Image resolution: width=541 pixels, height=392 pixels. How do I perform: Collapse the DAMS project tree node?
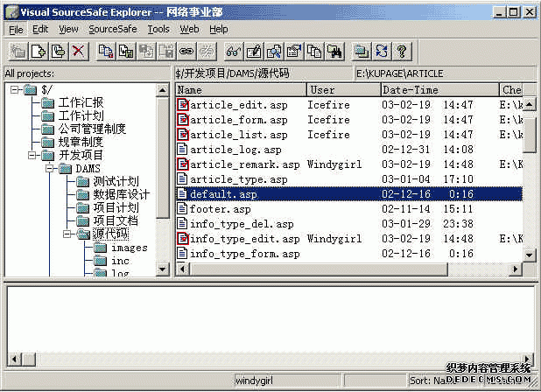point(49,168)
